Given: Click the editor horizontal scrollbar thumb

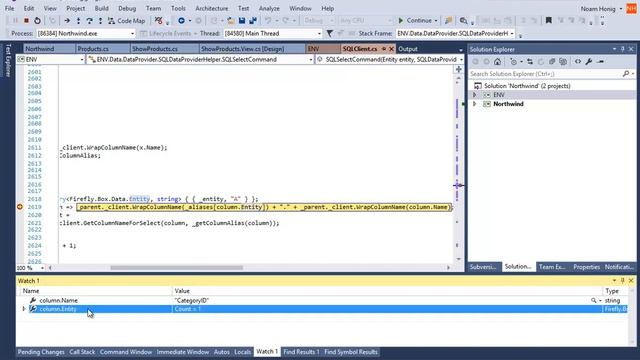Looking at the screenshot, I should click(x=177, y=268).
